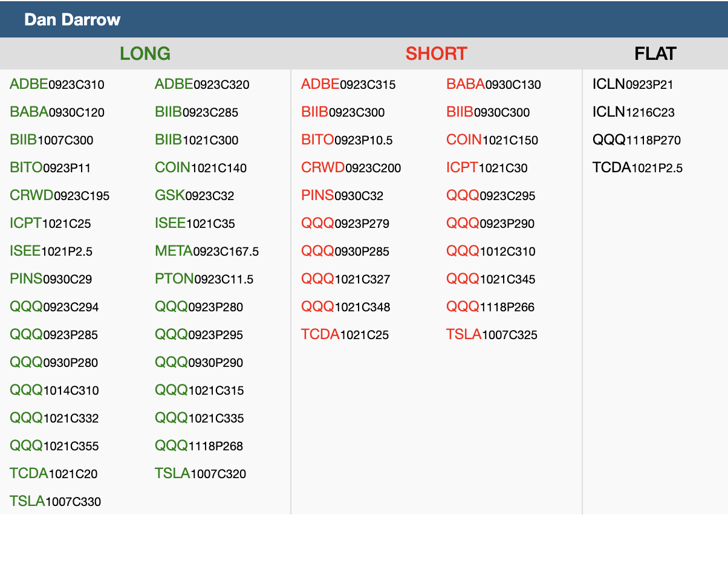Open long position ADBE0923C310
This screenshot has width=728, height=567.
pos(57,85)
